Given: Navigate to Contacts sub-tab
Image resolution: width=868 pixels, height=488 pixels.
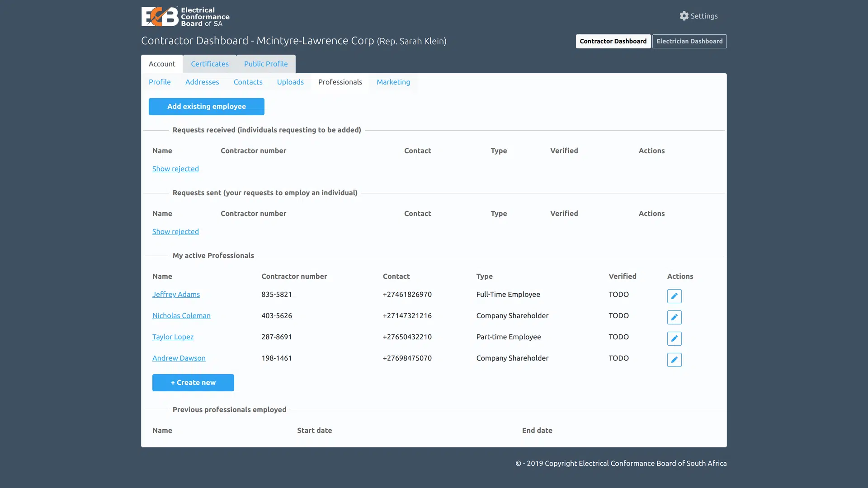Looking at the screenshot, I should pos(248,82).
